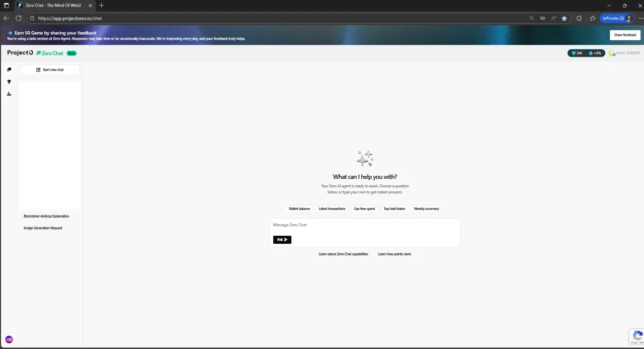Reload the page
The image size is (644, 349).
coord(19,18)
